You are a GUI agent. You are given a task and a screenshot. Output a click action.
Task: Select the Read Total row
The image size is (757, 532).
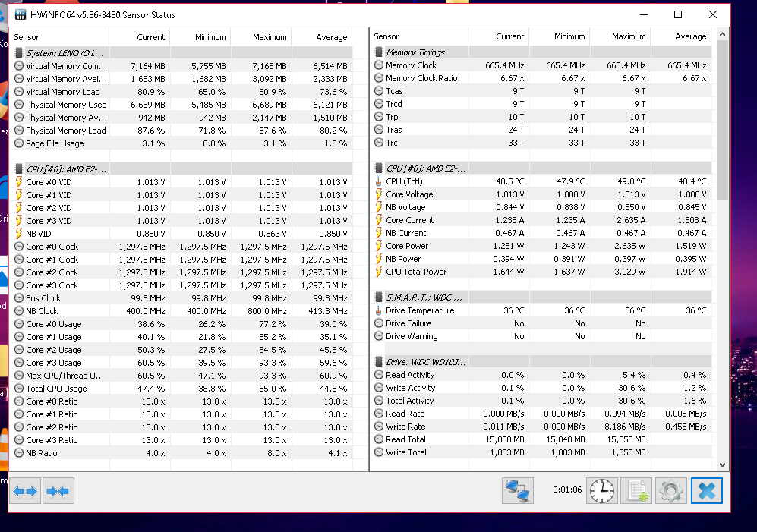pyautogui.click(x=541, y=439)
